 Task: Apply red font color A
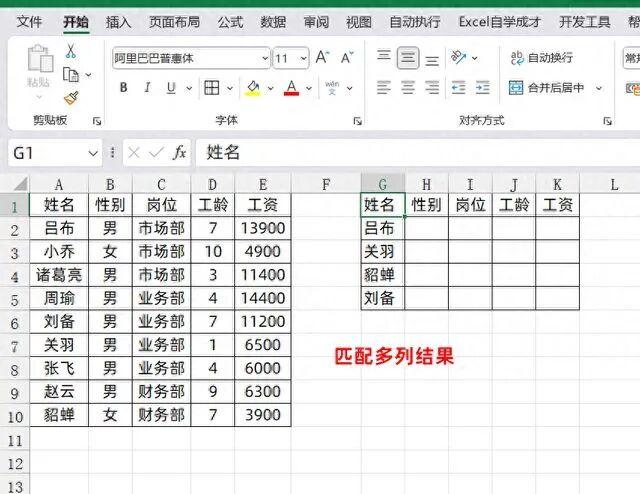pyautogui.click(x=291, y=88)
